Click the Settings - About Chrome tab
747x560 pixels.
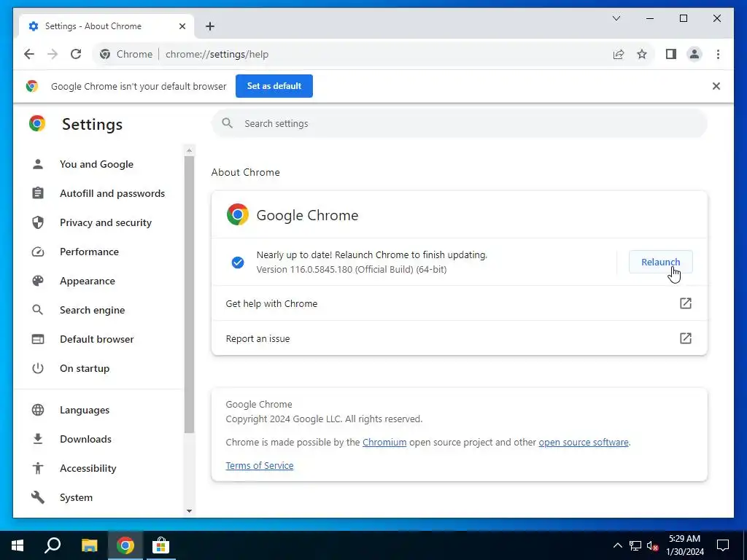coord(107,26)
